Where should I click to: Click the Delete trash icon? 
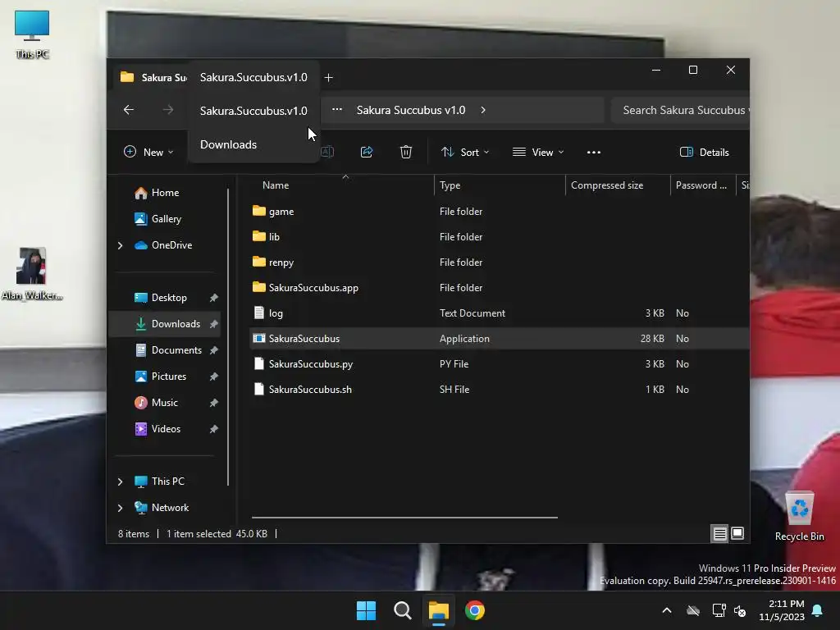pos(406,152)
